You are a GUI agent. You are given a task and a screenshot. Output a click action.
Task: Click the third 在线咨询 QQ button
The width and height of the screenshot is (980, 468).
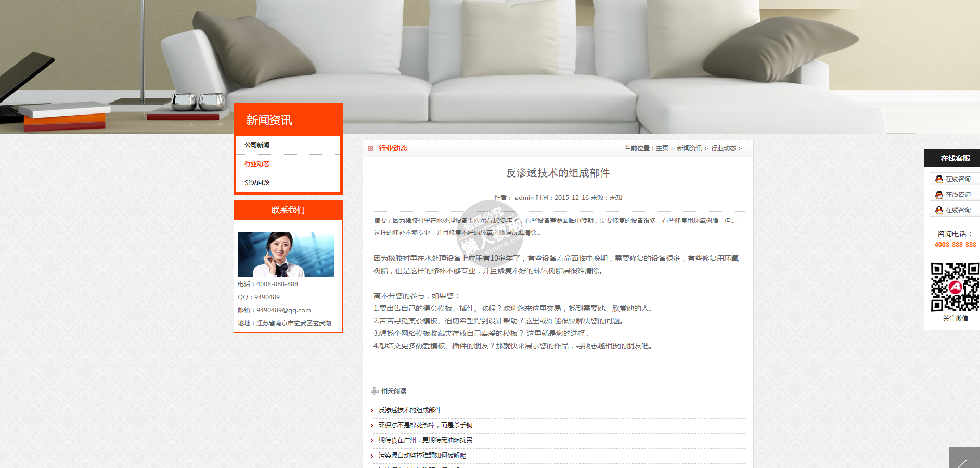click(955, 210)
